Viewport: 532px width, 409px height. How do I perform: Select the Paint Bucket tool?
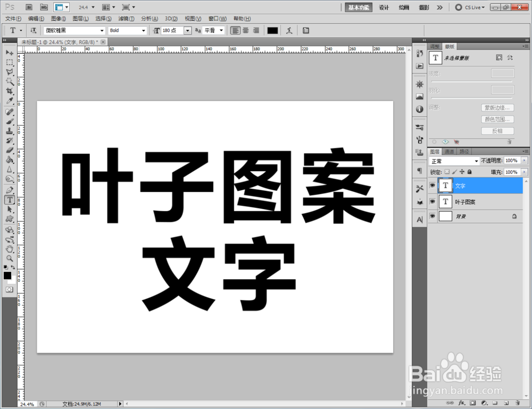pos(10,160)
